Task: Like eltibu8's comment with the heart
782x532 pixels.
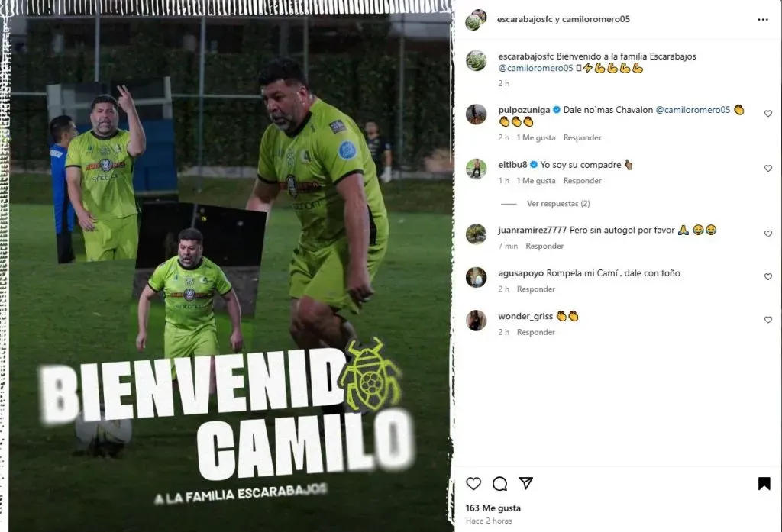Action: point(768,169)
